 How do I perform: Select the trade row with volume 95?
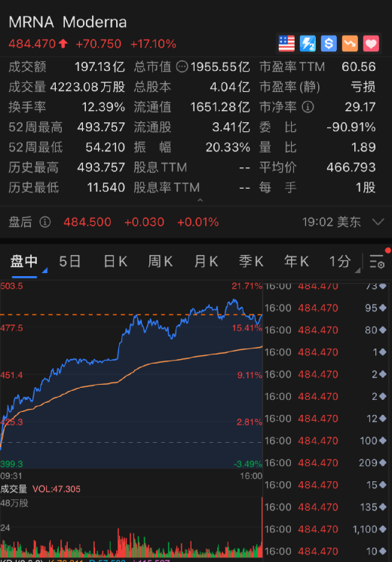pyautogui.click(x=326, y=308)
